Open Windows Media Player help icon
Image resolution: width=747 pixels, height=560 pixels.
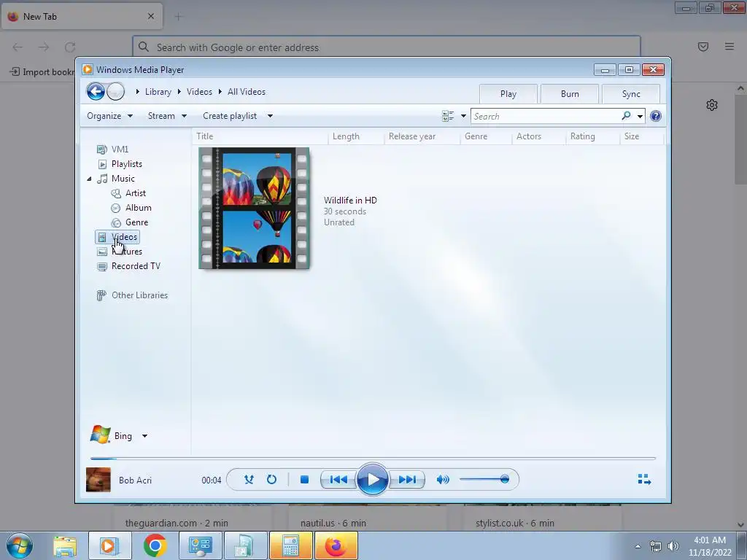click(x=656, y=116)
